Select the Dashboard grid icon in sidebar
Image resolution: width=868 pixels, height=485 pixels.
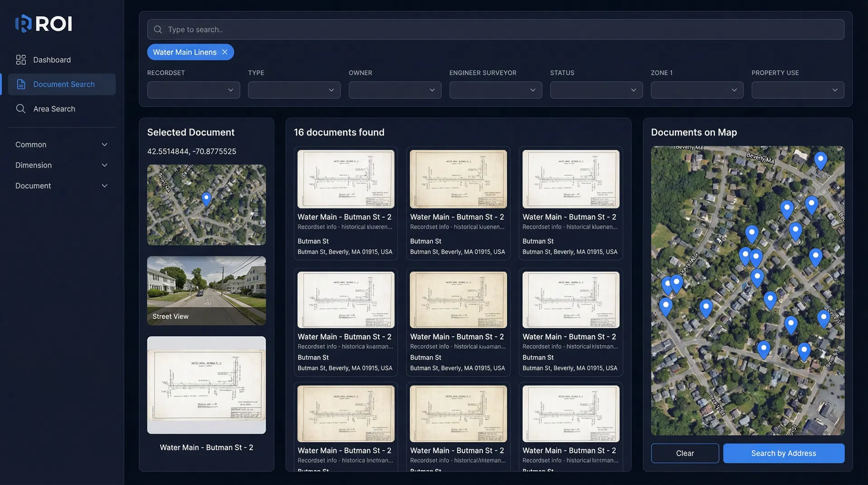[20, 59]
